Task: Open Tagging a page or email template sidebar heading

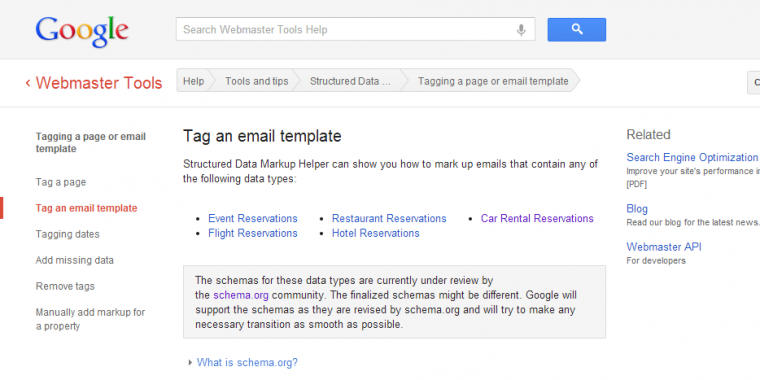Action: click(x=91, y=142)
